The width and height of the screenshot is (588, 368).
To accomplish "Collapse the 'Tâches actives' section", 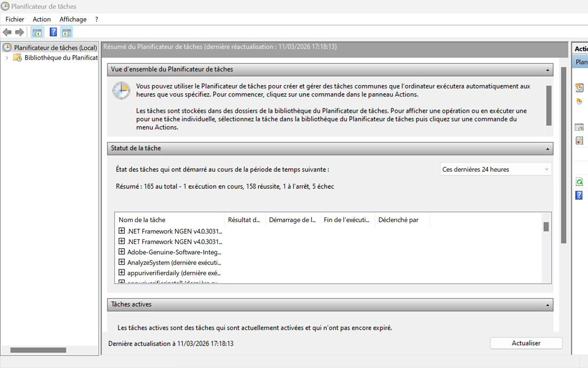I will (x=547, y=304).
